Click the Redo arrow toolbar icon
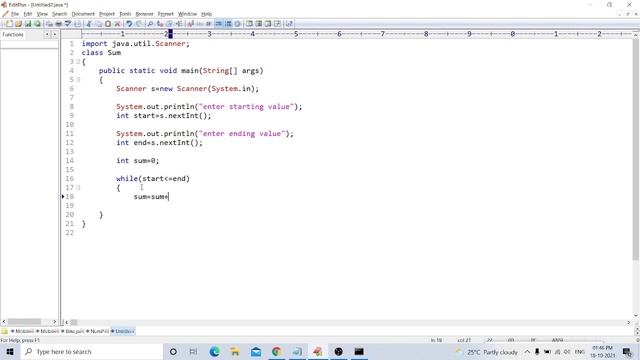Viewport: 640px width, 360px height. (139, 24)
